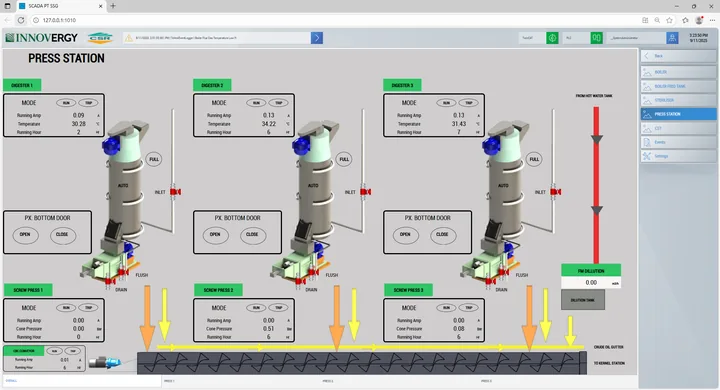Toggle Screw Press 1 RUN indicator
720x390 pixels.
pyautogui.click(x=66, y=308)
